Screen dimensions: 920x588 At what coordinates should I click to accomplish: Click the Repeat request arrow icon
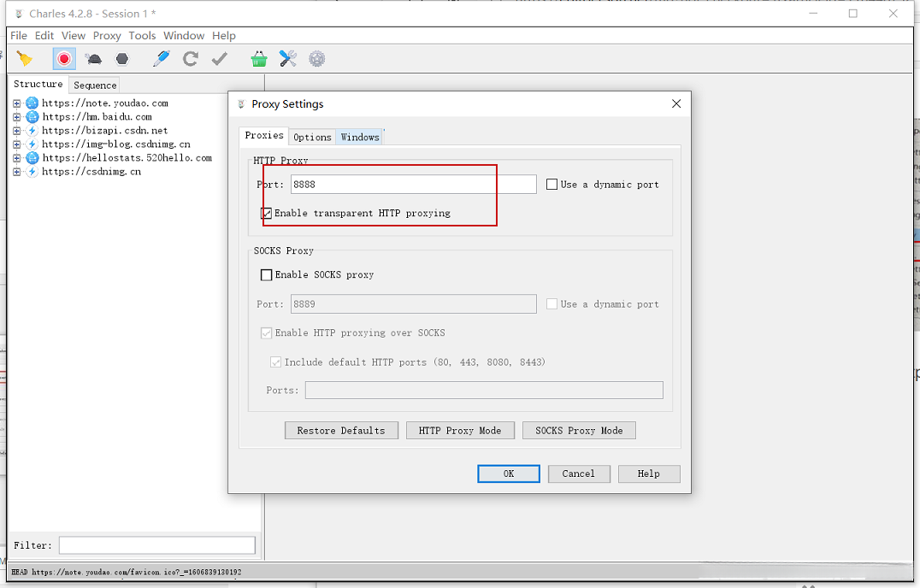190,59
